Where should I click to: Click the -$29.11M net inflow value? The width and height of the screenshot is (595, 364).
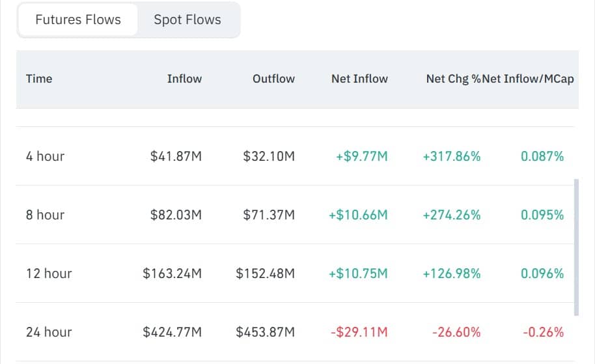coord(359,332)
